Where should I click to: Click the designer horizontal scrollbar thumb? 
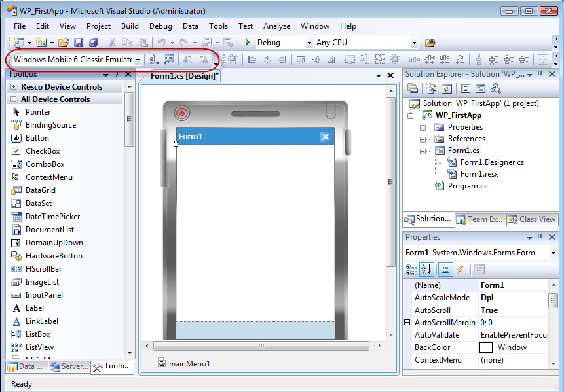tap(261, 346)
